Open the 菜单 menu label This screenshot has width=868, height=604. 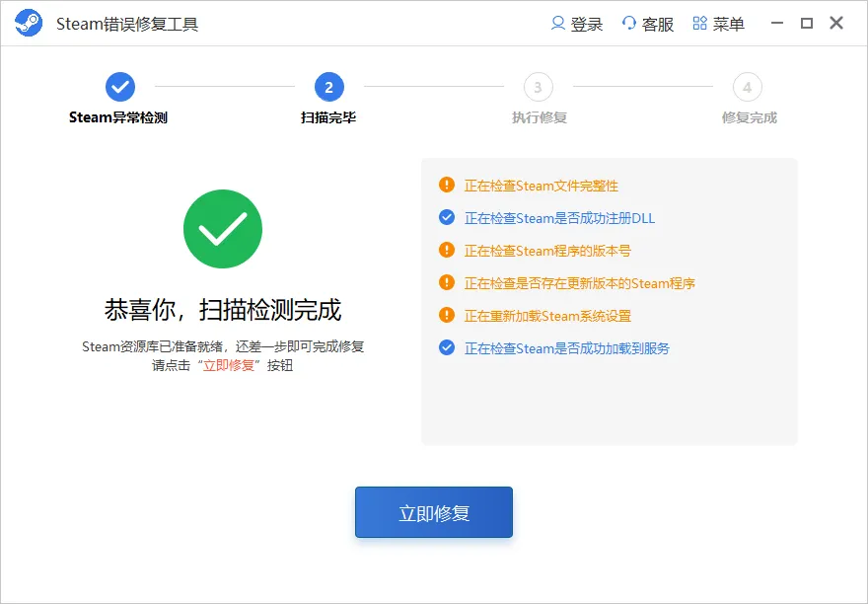(729, 24)
